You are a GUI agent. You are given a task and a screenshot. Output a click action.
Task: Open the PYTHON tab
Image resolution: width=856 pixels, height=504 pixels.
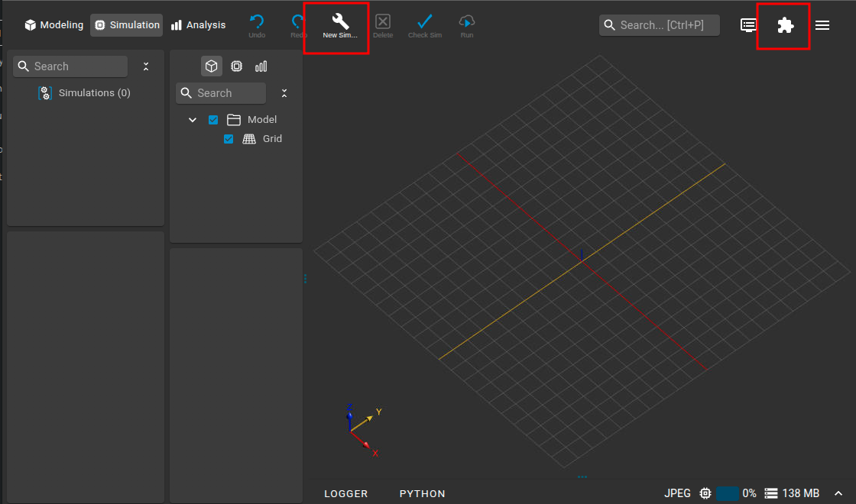422,493
